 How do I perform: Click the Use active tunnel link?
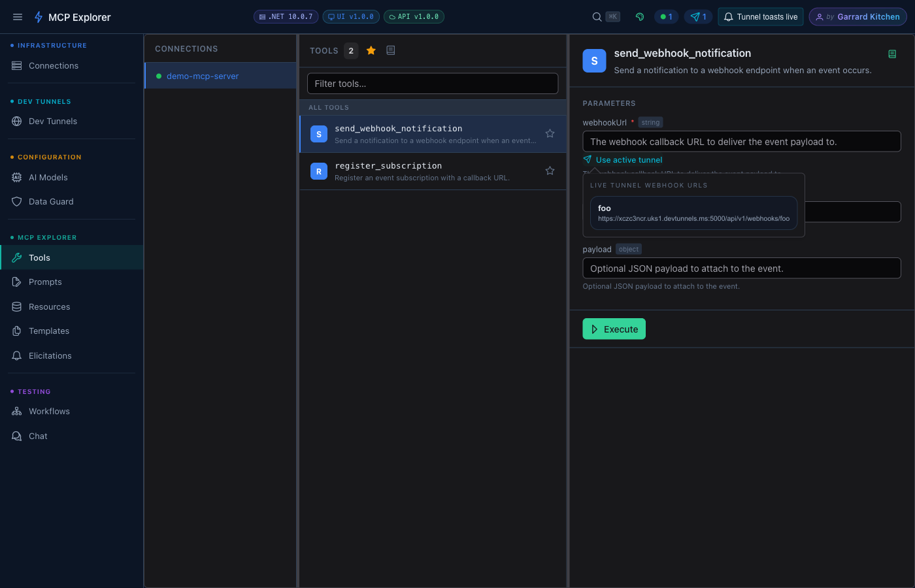[629, 159]
